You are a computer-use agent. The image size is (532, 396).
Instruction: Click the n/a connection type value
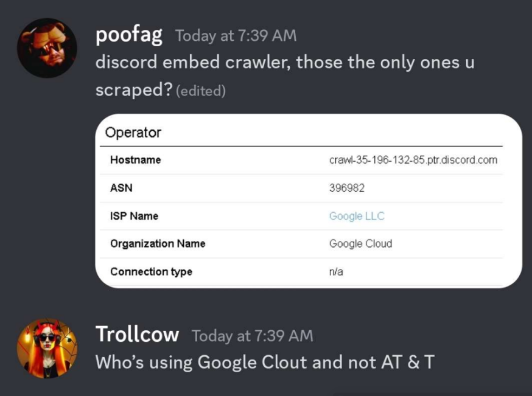tap(336, 271)
